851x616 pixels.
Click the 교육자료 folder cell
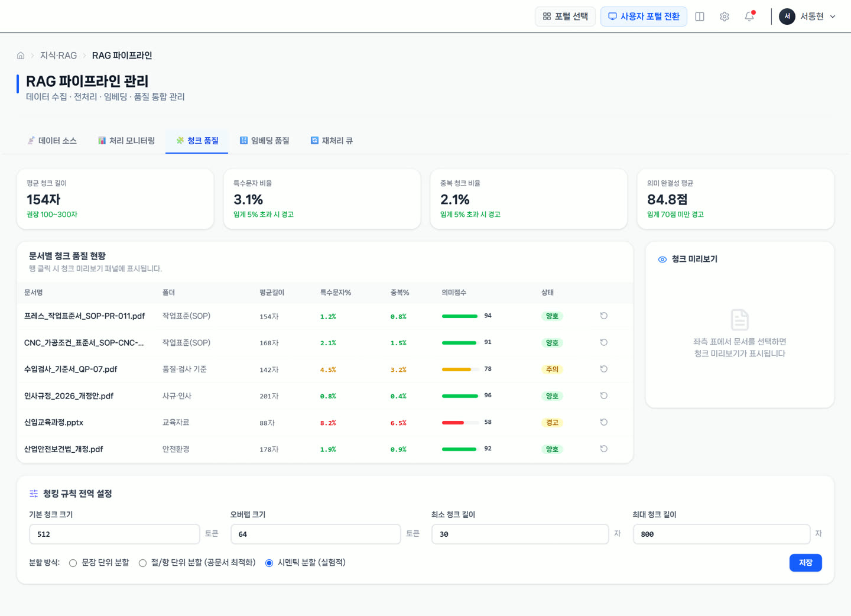click(176, 423)
